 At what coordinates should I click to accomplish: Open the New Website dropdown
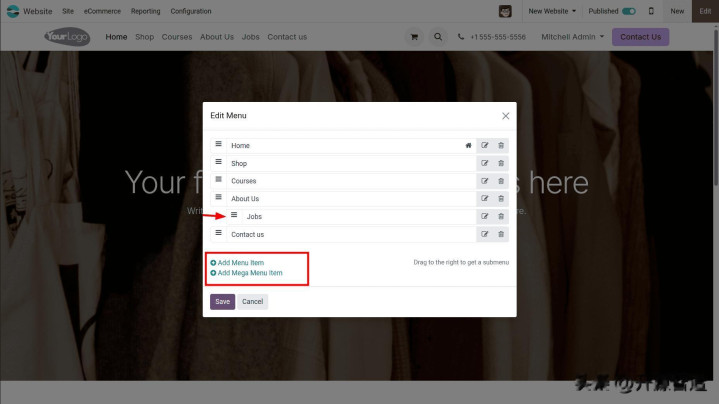[552, 11]
